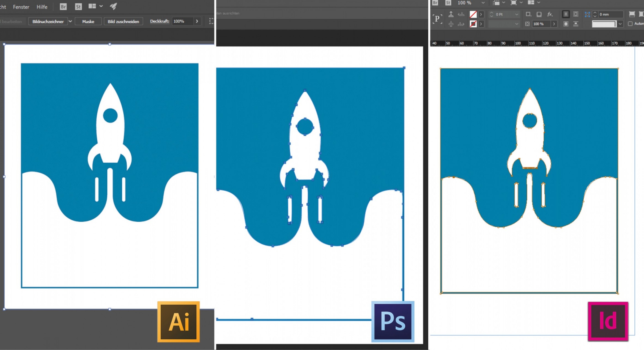Toggle the highlighted text alignment option in InDesign
The image size is (644, 350).
566,14
